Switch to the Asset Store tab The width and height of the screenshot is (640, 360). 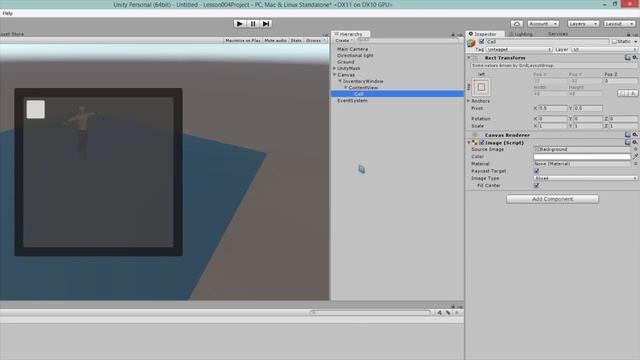tap(11, 34)
